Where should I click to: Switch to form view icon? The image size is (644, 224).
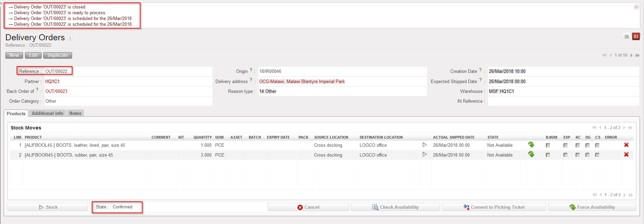(636, 37)
